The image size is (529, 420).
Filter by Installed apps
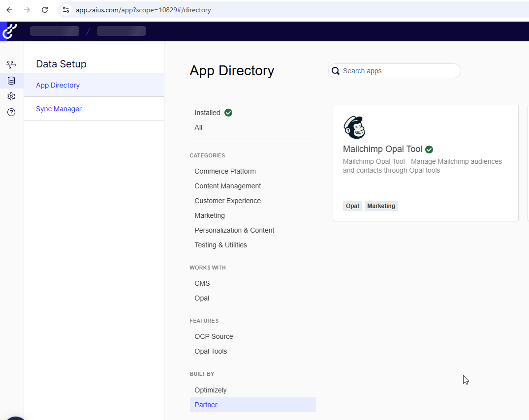207,113
